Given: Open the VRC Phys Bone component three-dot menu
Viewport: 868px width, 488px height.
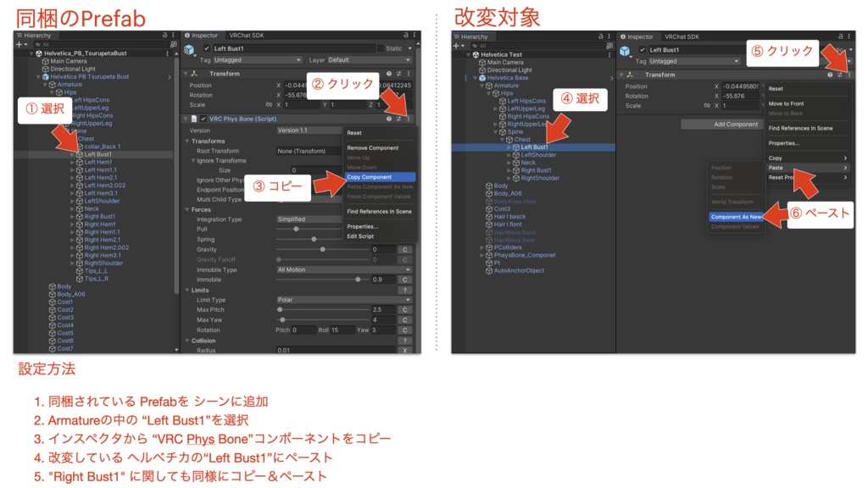Looking at the screenshot, I should pos(409,119).
